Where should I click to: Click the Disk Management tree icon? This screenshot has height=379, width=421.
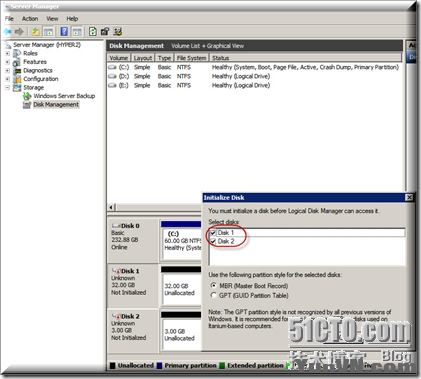tap(27, 105)
